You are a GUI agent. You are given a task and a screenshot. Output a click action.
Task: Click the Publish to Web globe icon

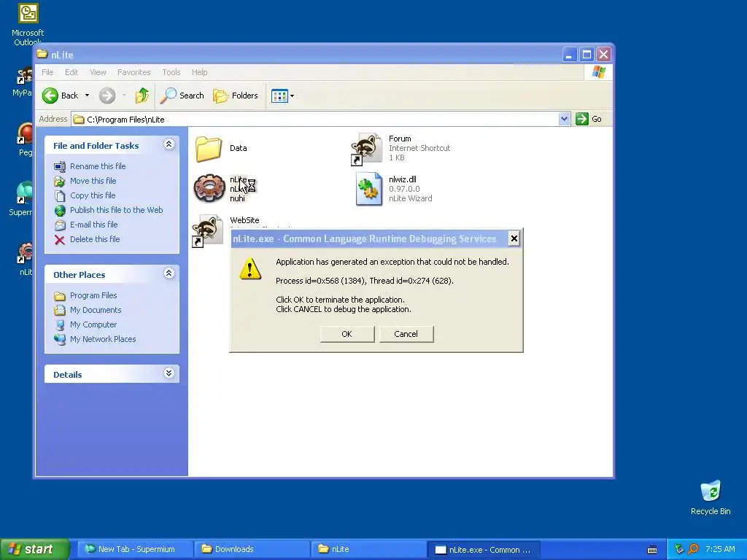[x=60, y=210]
